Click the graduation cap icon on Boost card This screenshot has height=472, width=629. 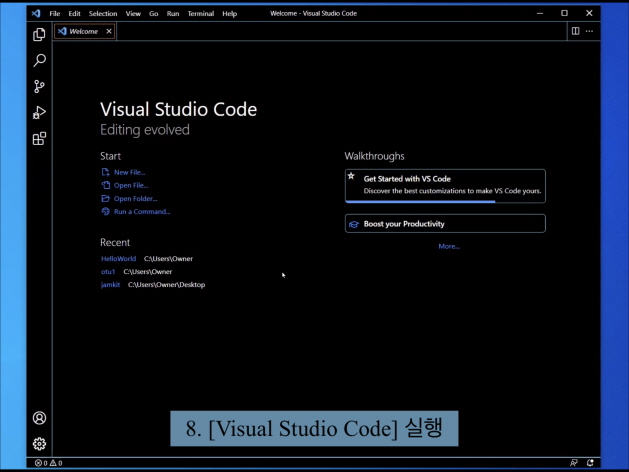point(353,224)
